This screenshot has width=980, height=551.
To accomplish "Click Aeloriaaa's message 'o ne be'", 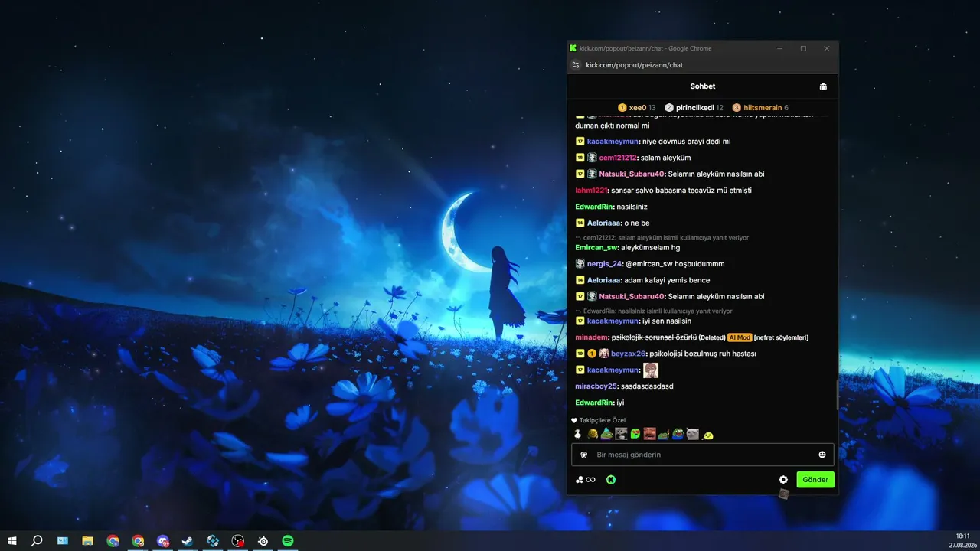I will (637, 223).
